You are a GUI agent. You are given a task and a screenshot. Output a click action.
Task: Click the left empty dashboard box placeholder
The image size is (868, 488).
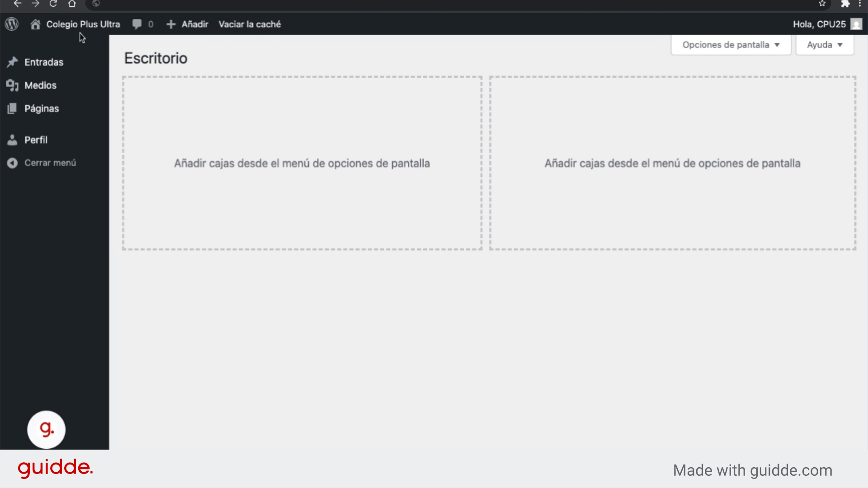[302, 163]
